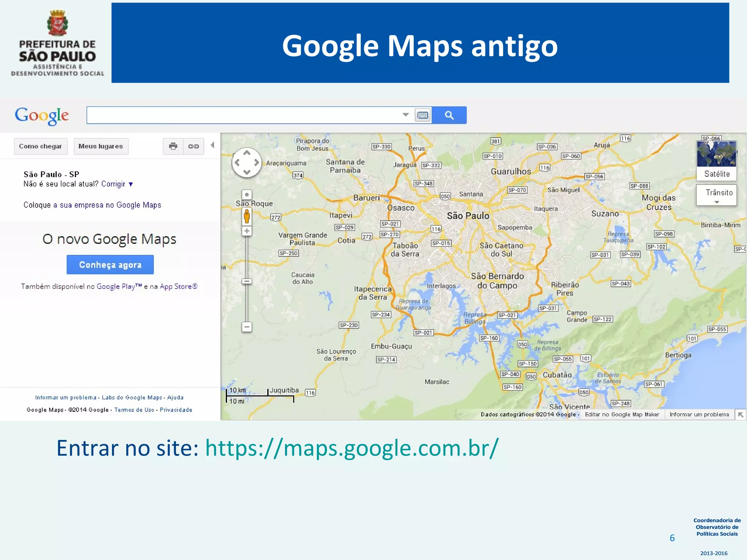Open the Privacidade link
Viewport: 747px width, 560px height.
pos(176,410)
